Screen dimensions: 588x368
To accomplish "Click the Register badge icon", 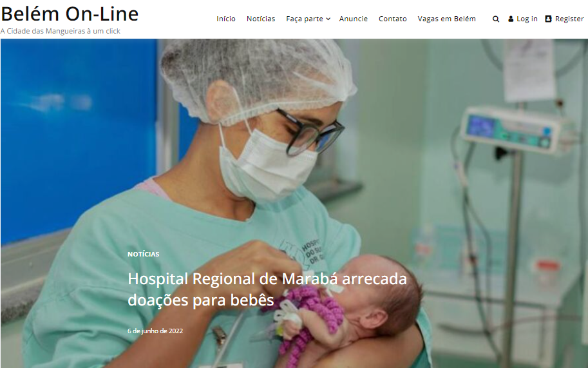I will click(548, 19).
